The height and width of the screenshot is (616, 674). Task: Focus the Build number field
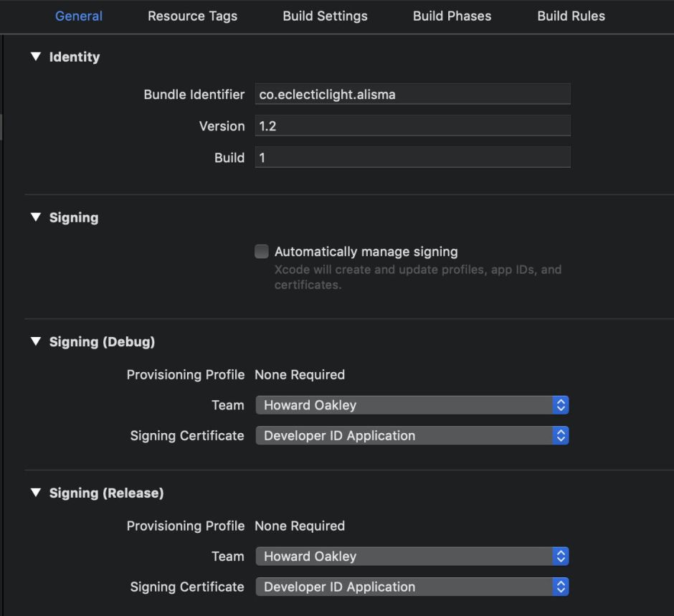point(412,158)
